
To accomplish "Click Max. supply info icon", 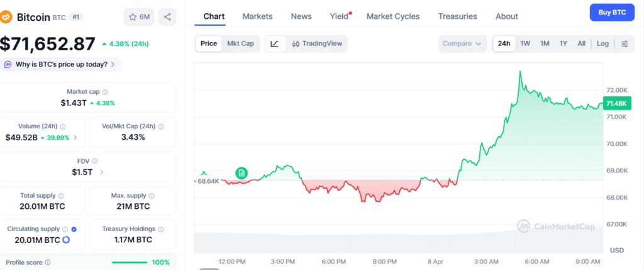I will (152, 196).
